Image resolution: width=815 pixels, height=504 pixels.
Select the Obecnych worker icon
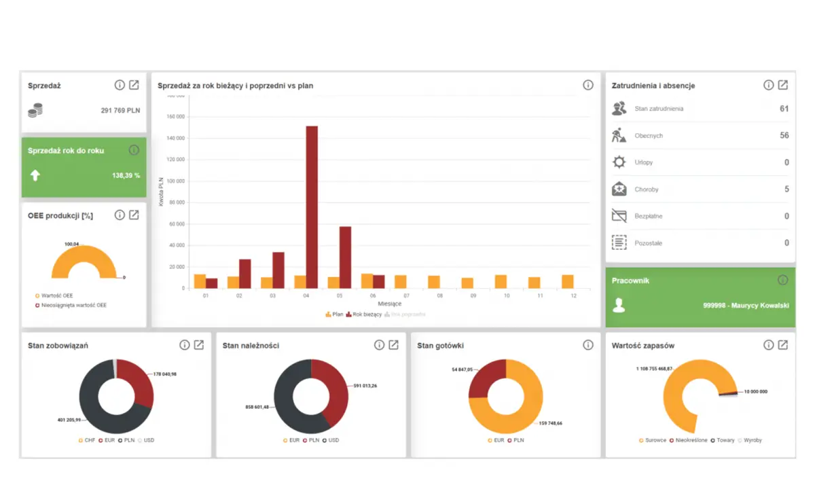click(x=619, y=135)
